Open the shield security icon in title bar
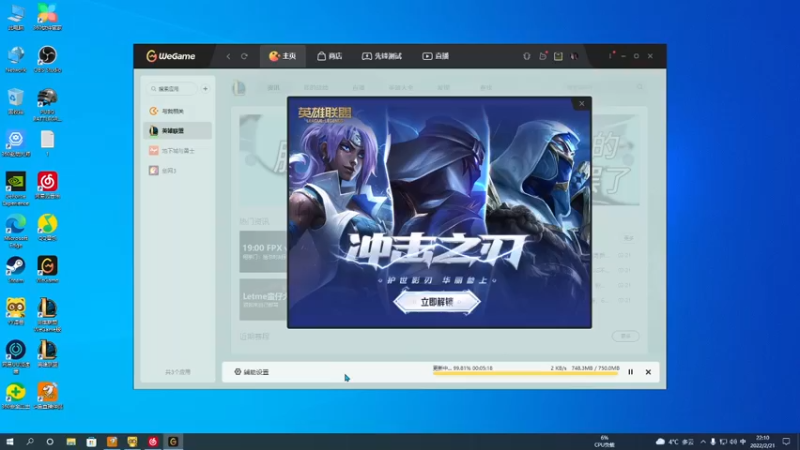The image size is (800, 450). (527, 56)
